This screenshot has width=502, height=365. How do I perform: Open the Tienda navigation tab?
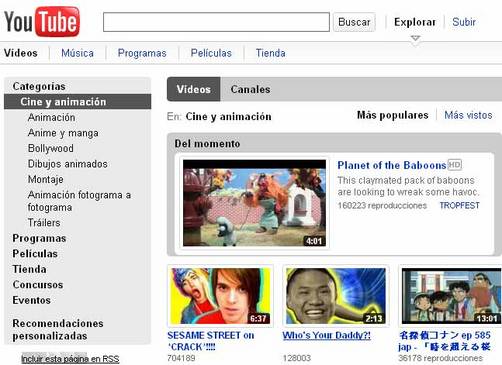click(270, 53)
